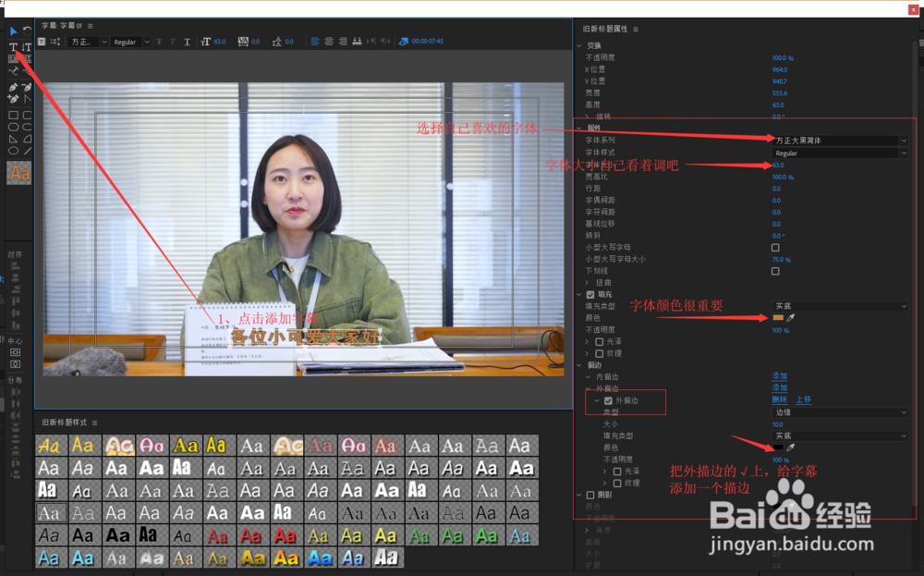
Task: Enable 光泽 checkbox under outer stroke
Action: coord(617,471)
